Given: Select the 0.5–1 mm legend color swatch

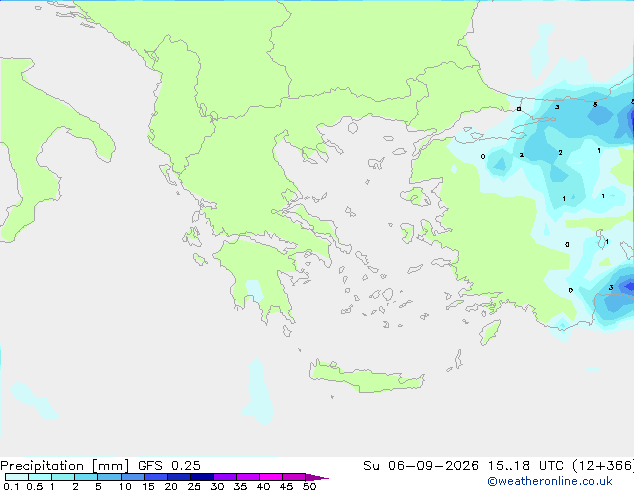Looking at the screenshot, I should click(40, 477).
